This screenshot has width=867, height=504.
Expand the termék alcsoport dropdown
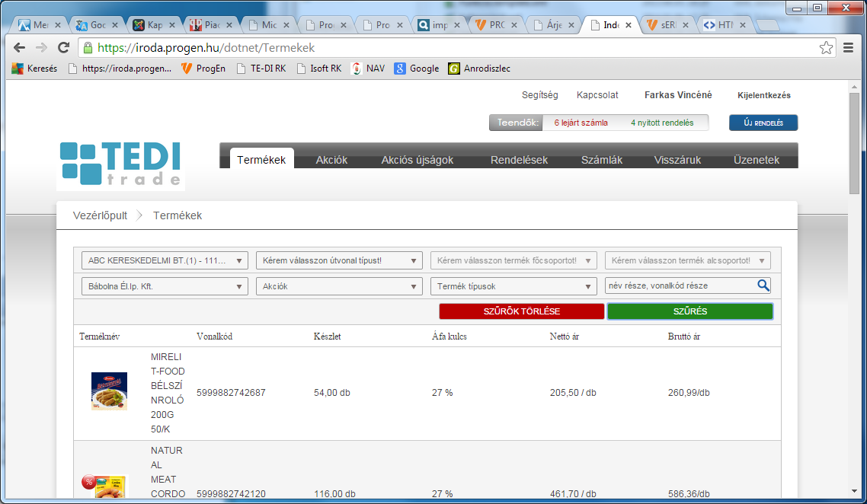tap(688, 260)
